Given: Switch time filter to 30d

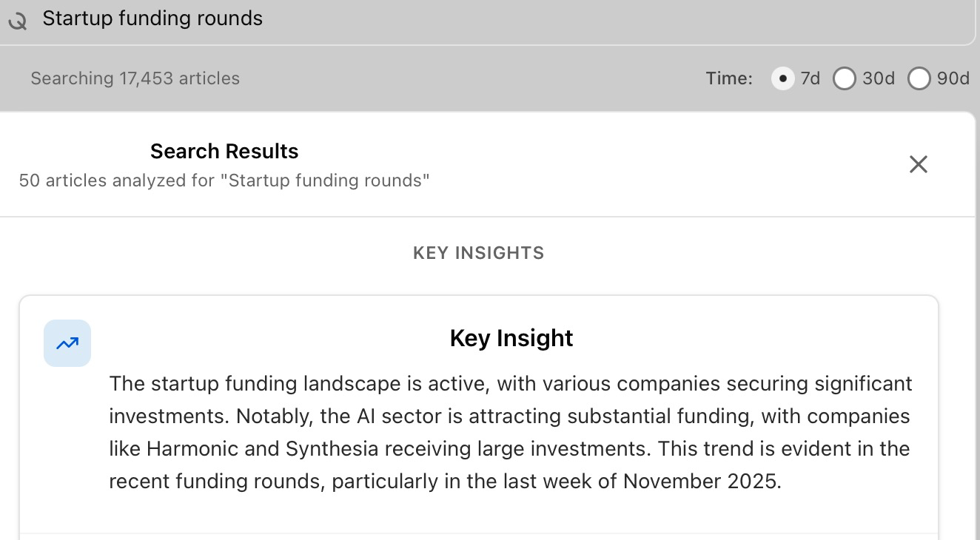Looking at the screenshot, I should coord(845,78).
